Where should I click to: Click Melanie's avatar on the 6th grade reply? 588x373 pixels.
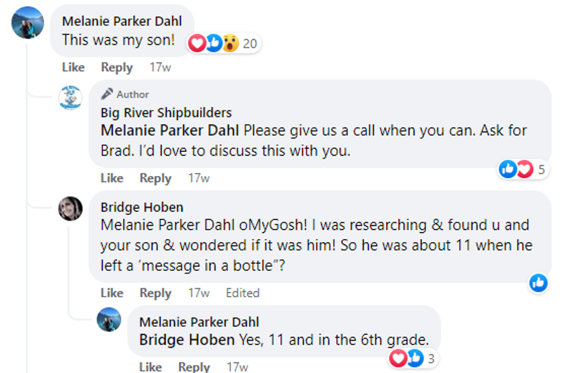point(109,320)
